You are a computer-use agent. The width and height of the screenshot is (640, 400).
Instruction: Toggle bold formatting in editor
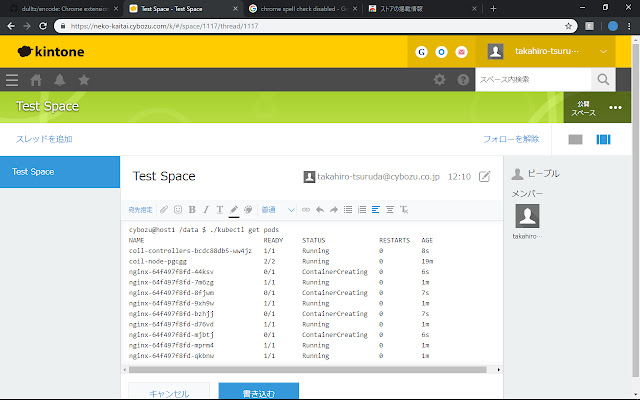click(192, 210)
